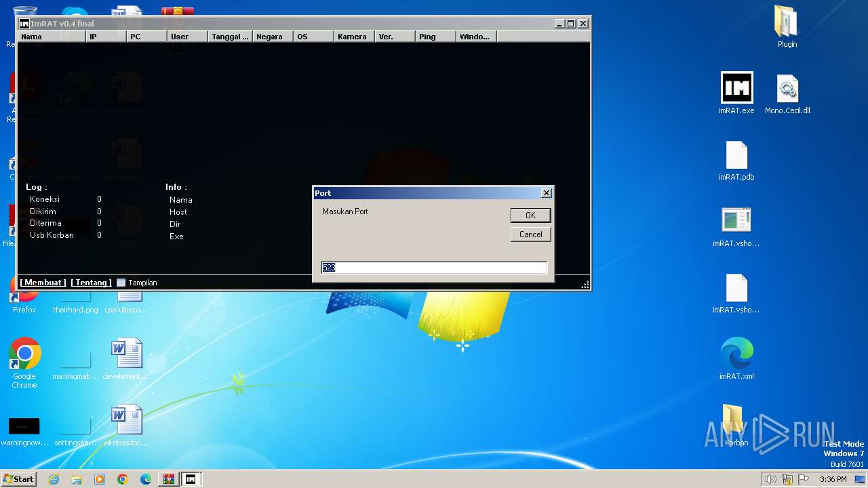Select the blank imRAT.vsho... file icon
This screenshot has width=868, height=488.
pos(736,293)
